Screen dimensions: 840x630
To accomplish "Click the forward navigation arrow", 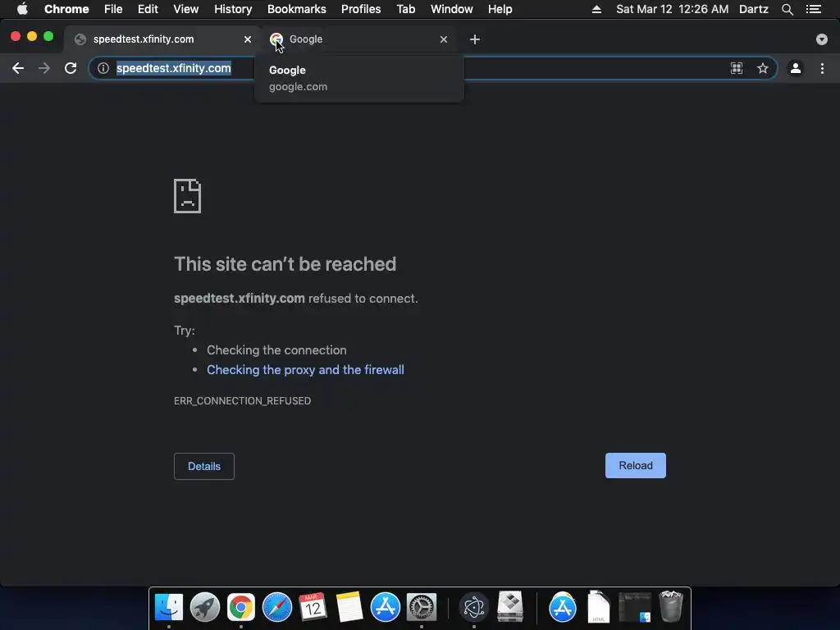I will coord(44,68).
